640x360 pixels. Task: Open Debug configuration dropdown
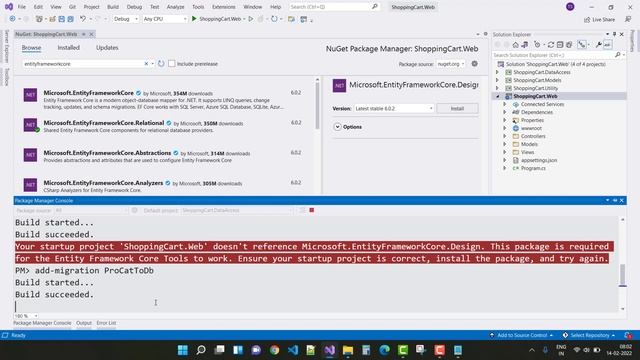click(126, 19)
